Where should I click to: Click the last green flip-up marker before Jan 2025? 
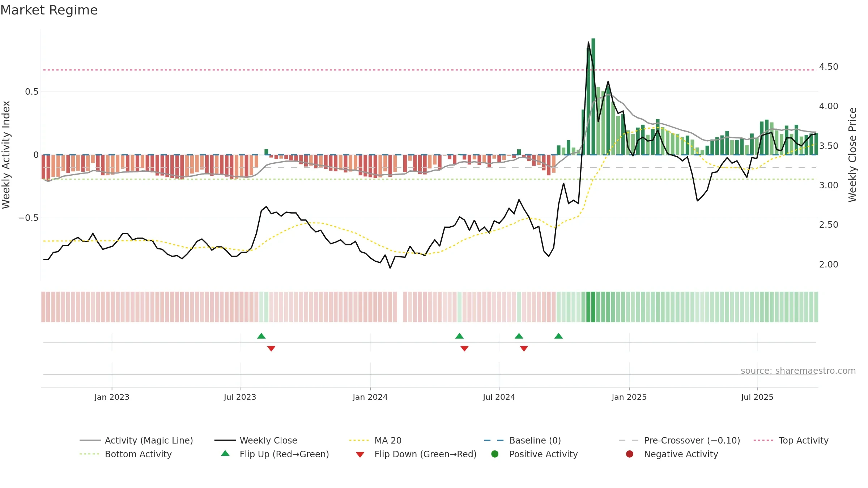558,336
